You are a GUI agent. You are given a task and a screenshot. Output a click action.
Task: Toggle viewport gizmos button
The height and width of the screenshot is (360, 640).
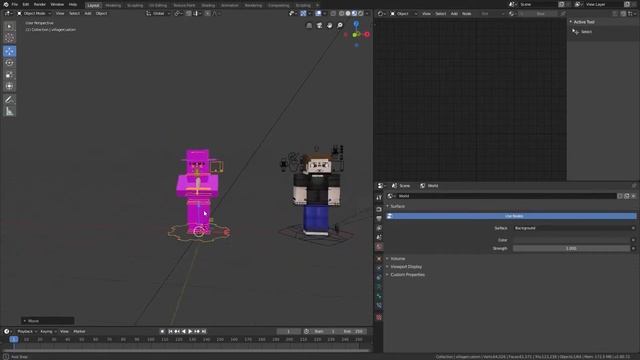[x=303, y=13]
